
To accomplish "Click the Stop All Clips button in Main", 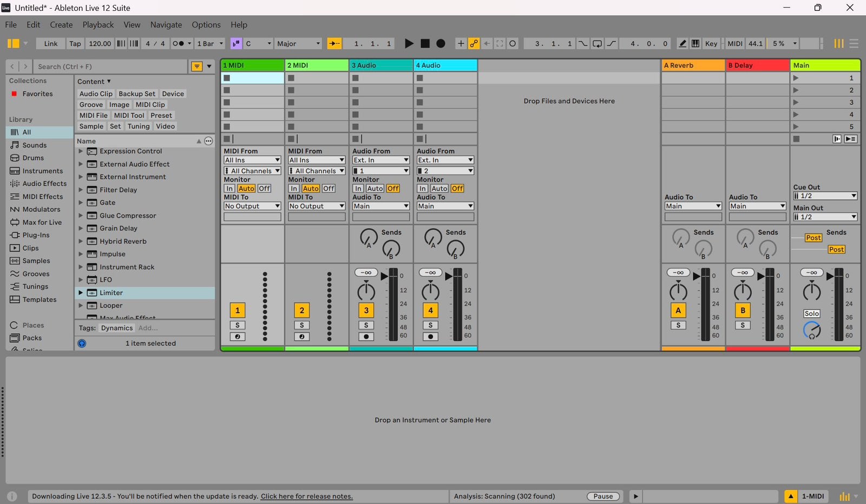I will 796,139.
